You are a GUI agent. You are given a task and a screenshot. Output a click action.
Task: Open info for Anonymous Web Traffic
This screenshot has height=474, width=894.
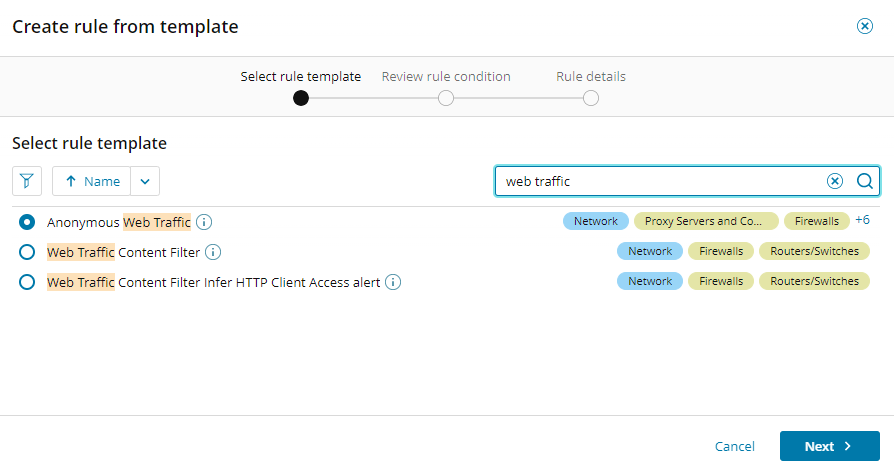pos(204,222)
